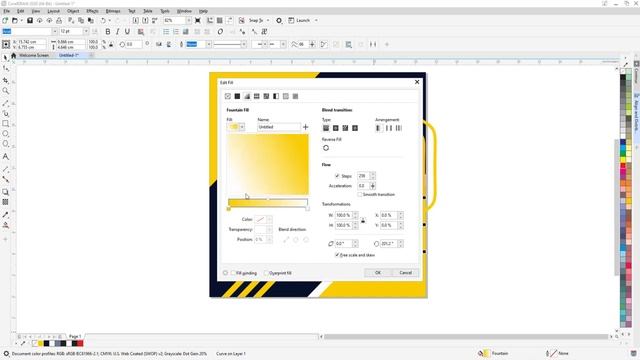The width and height of the screenshot is (640, 360).
Task: Select the Pick tool in toolbox
Action: [5, 58]
